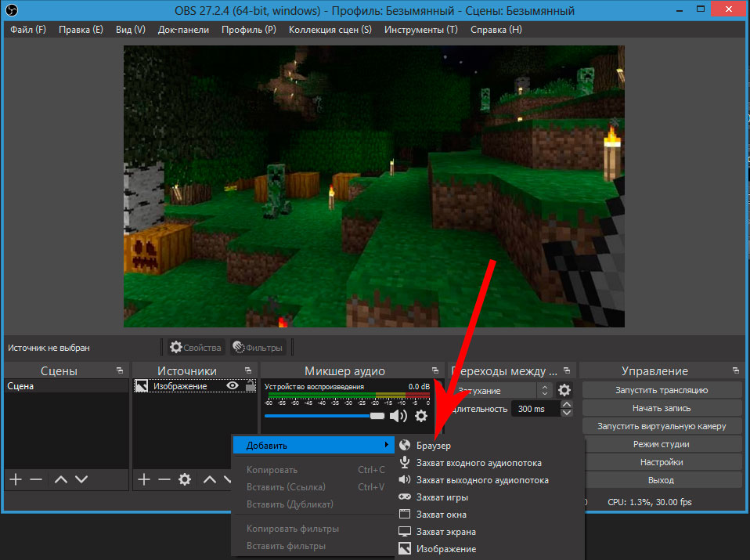Remove the selected source with minus icon

tap(164, 479)
